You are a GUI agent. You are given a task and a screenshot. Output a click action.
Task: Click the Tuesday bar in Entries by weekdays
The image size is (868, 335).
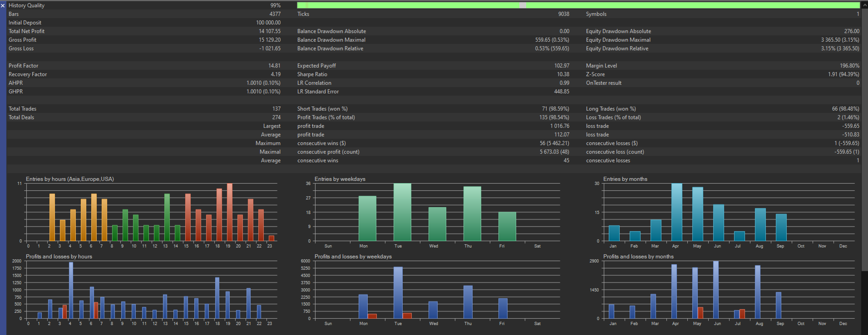pos(402,212)
